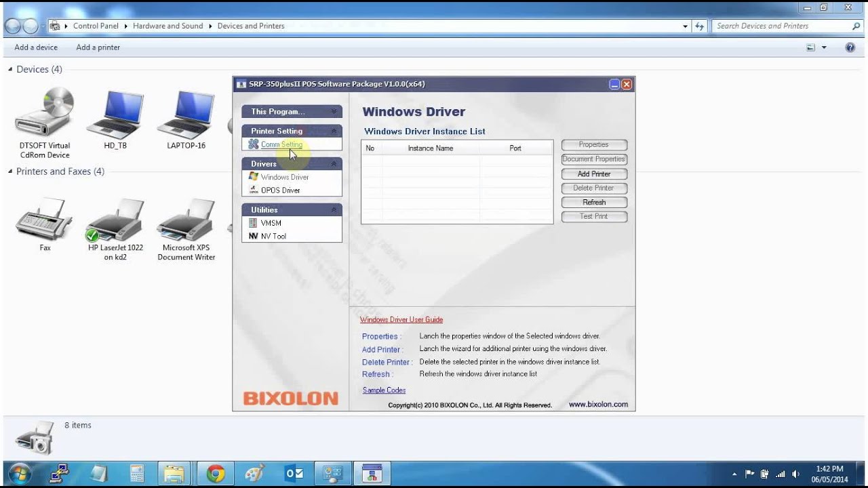This screenshot has height=488, width=868.
Task: Collapse the Drivers section
Action: pos(334,164)
